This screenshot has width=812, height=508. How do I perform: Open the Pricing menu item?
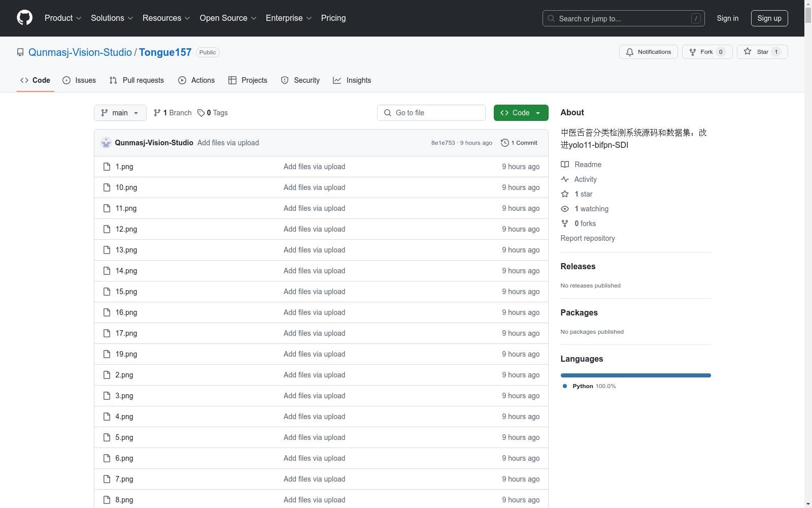click(333, 18)
